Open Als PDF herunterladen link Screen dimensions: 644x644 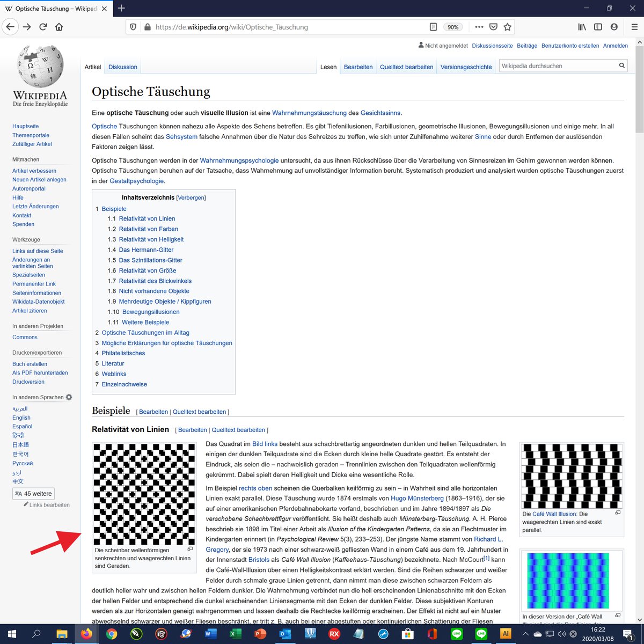[x=40, y=372]
